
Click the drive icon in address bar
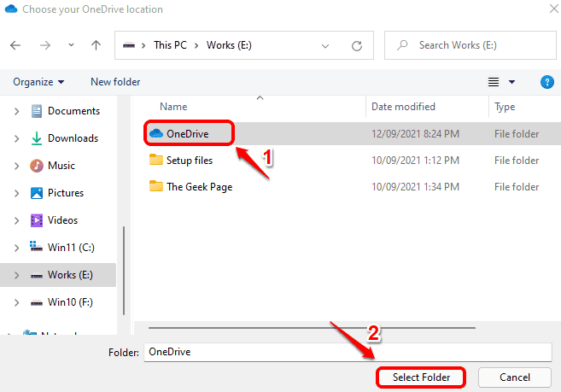coord(129,45)
